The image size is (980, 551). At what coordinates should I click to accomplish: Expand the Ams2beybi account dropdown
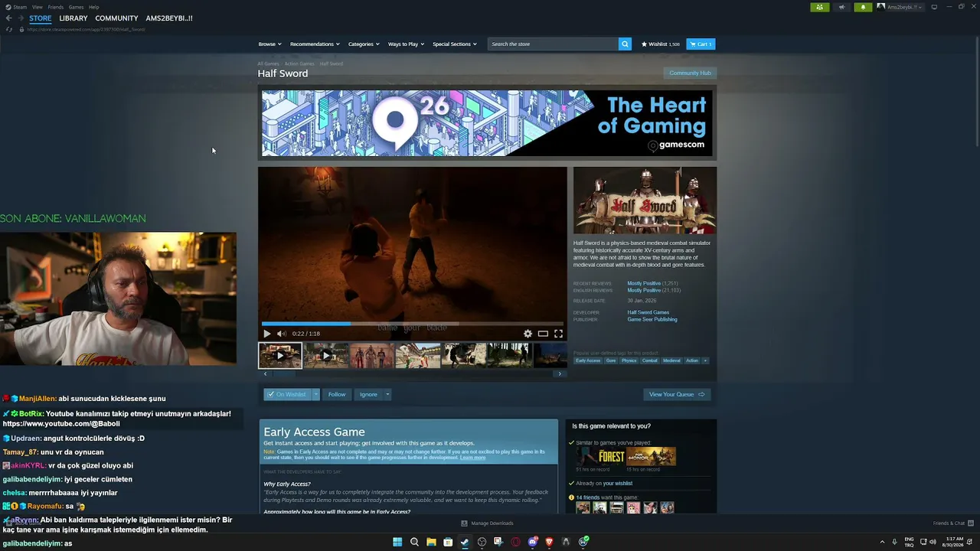(x=901, y=7)
